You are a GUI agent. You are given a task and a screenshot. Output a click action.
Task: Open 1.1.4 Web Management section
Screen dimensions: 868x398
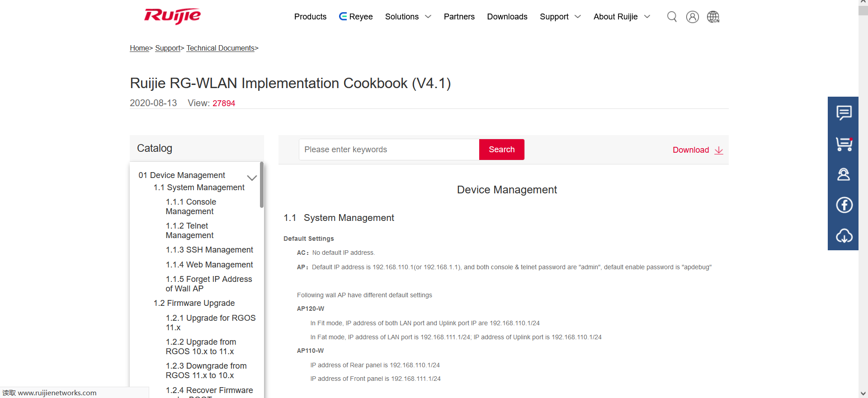tap(209, 265)
